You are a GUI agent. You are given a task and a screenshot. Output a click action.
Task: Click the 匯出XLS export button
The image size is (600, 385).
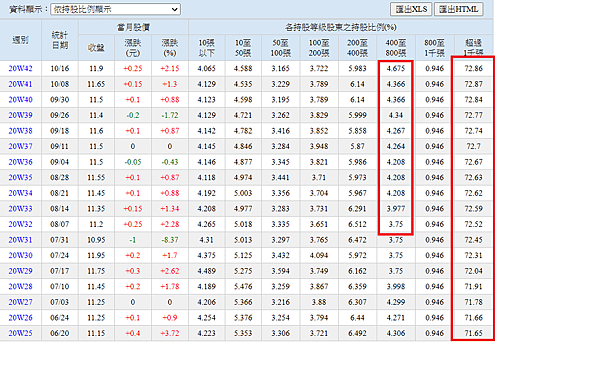(x=411, y=9)
